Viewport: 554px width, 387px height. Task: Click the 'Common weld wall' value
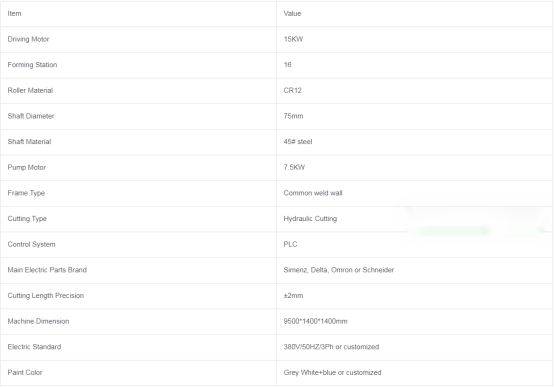click(313, 193)
